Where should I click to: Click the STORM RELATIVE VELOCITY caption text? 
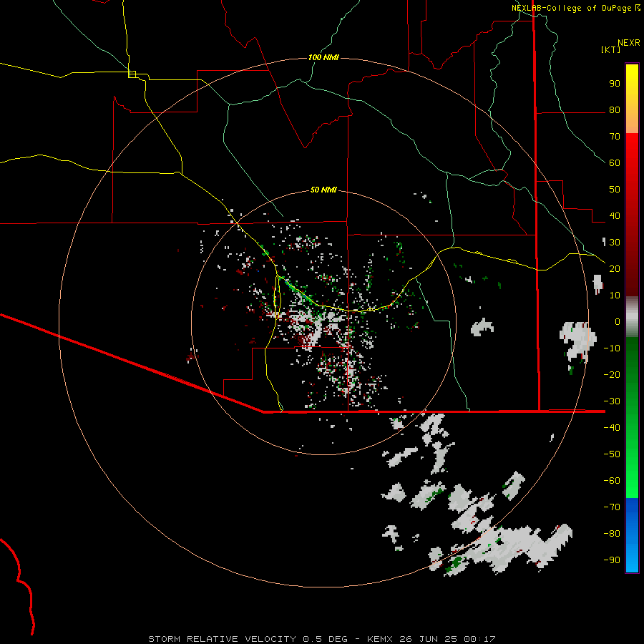(x=222, y=639)
